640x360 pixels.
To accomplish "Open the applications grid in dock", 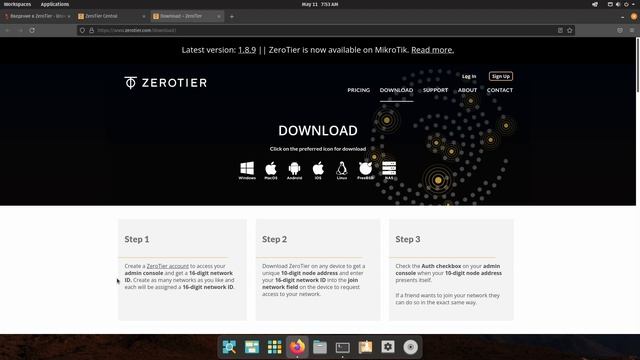I will pyautogui.click(x=274, y=347).
